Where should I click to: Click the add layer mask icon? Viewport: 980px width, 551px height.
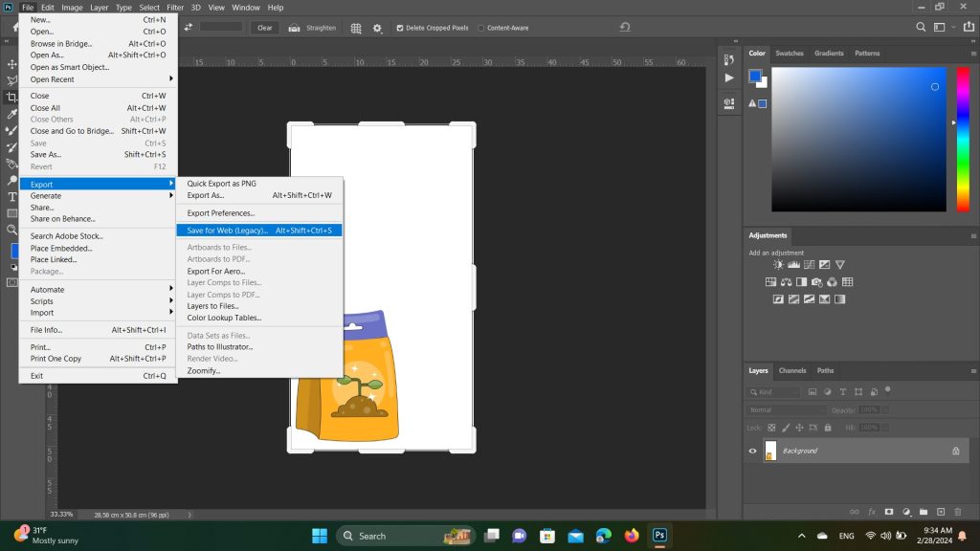click(x=888, y=512)
